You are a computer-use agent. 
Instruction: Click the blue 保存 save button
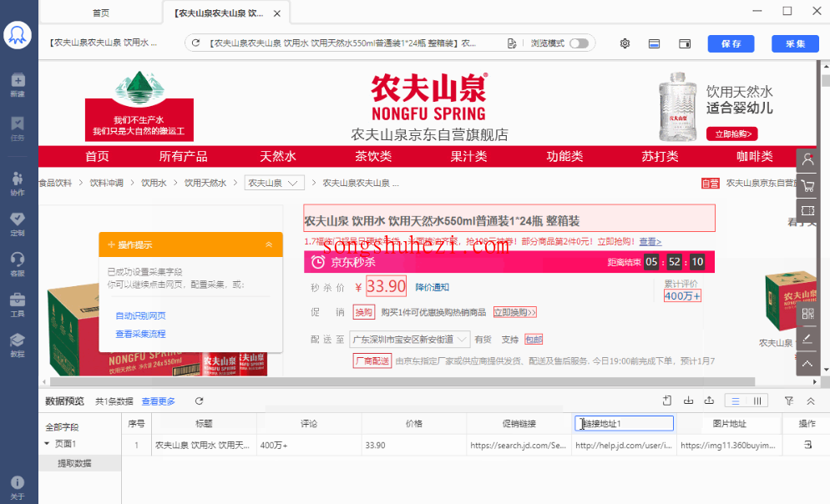tap(731, 44)
